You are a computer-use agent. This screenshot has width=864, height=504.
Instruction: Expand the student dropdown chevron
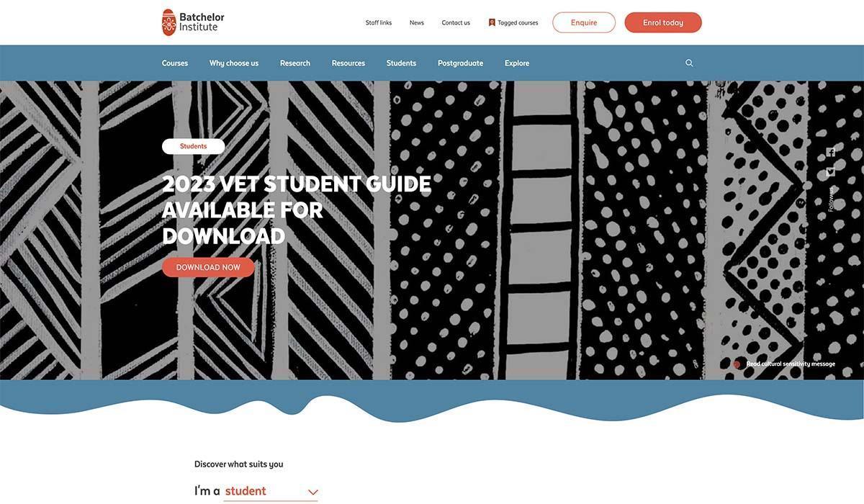[x=313, y=492]
